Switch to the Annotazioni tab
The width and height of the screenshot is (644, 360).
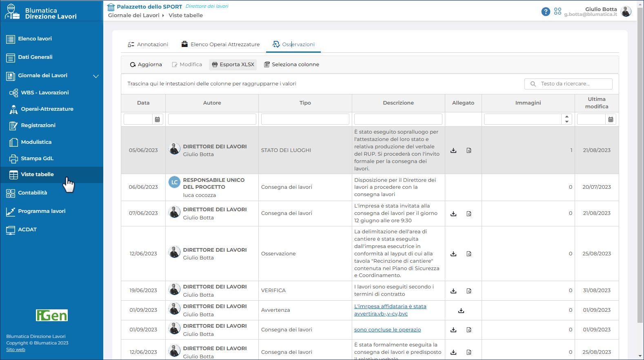148,44
